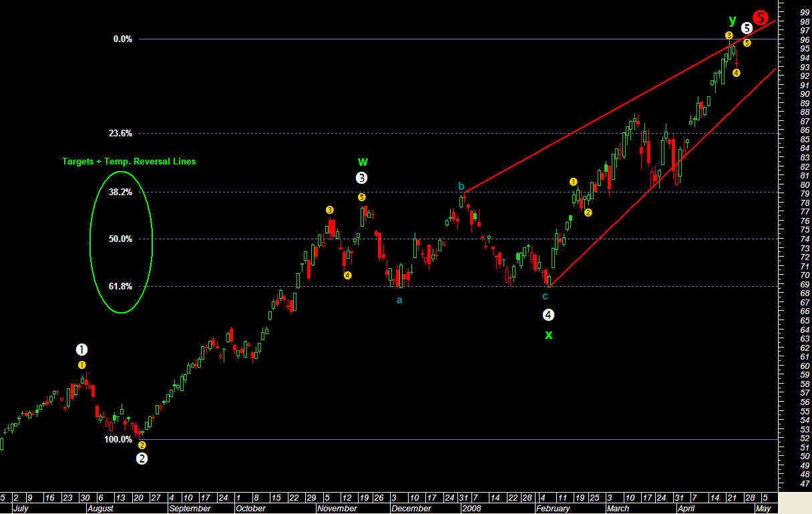Image resolution: width=812 pixels, height=514 pixels.
Task: Click the 23.6% Fibonacci retracement label
Action: (120, 134)
